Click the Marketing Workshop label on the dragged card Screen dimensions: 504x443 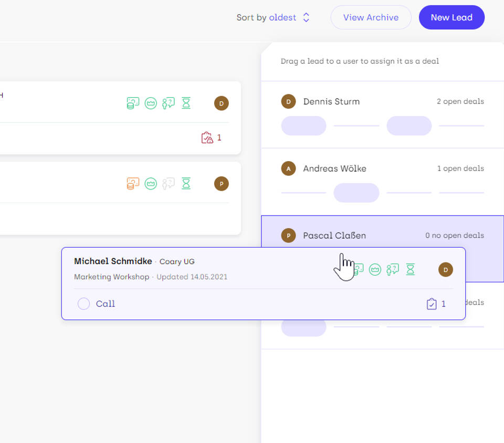[111, 277]
